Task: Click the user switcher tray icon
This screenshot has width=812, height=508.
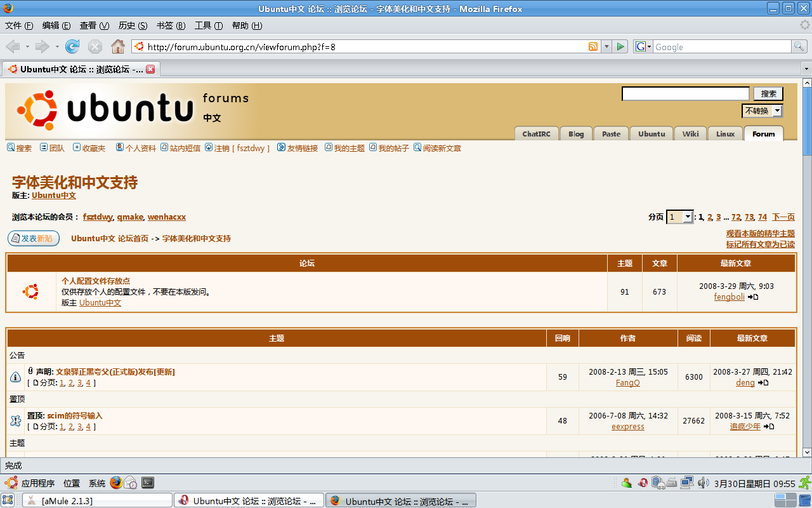Action: click(x=626, y=483)
